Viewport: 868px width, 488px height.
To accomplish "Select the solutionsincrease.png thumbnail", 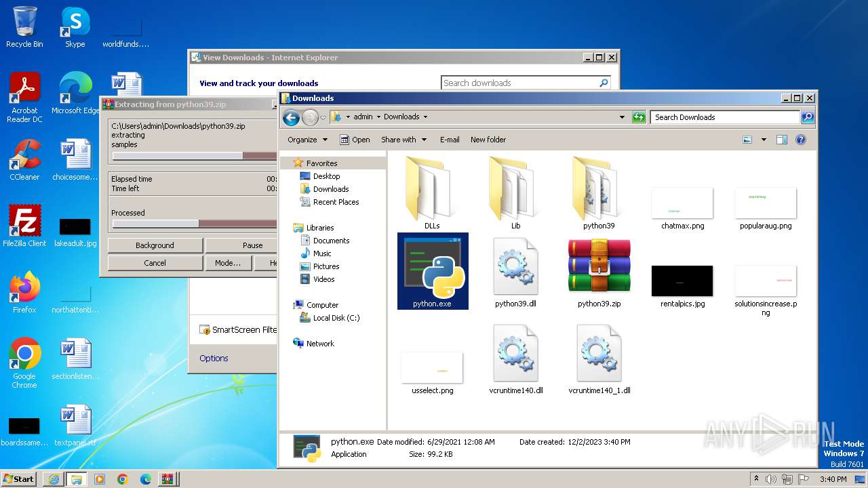I will (x=766, y=290).
